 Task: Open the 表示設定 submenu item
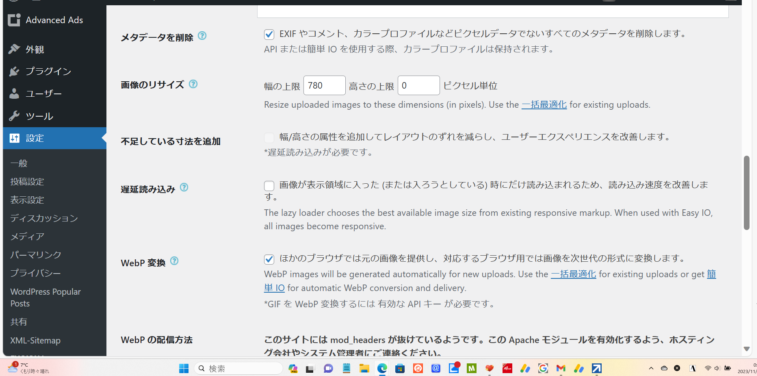pos(27,200)
